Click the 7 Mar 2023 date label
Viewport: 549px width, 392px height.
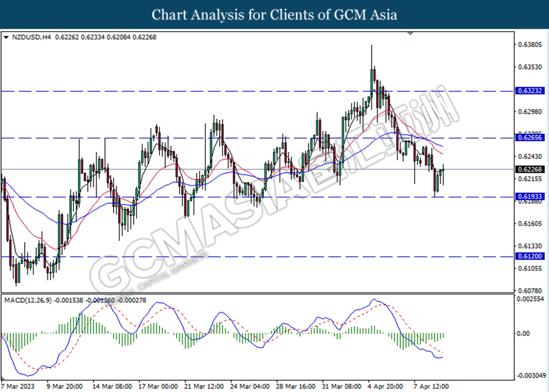(18, 387)
